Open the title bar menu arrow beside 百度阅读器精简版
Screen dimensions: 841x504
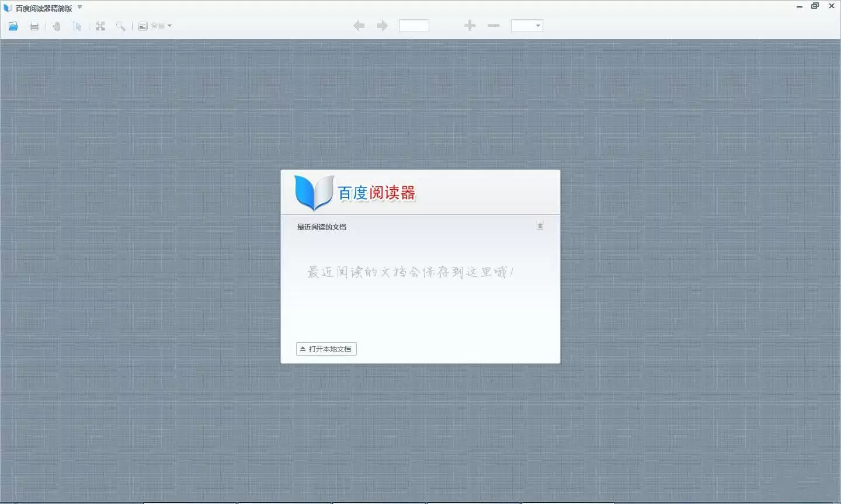point(79,8)
